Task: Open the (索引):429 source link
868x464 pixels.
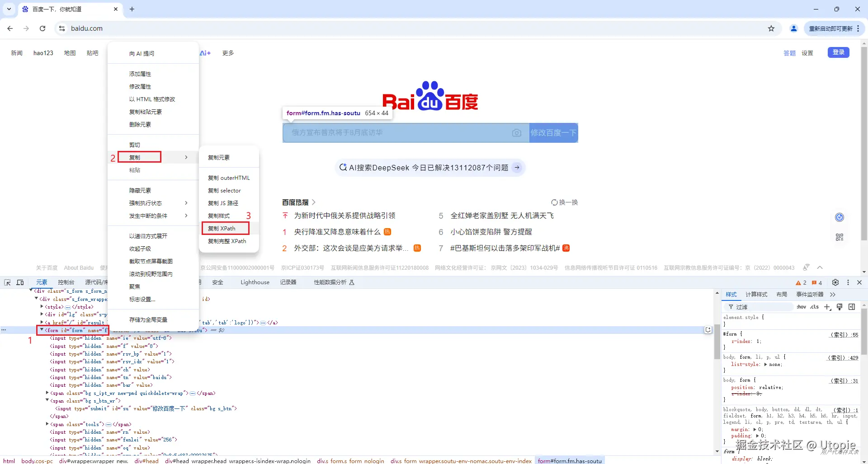Action: click(x=843, y=358)
